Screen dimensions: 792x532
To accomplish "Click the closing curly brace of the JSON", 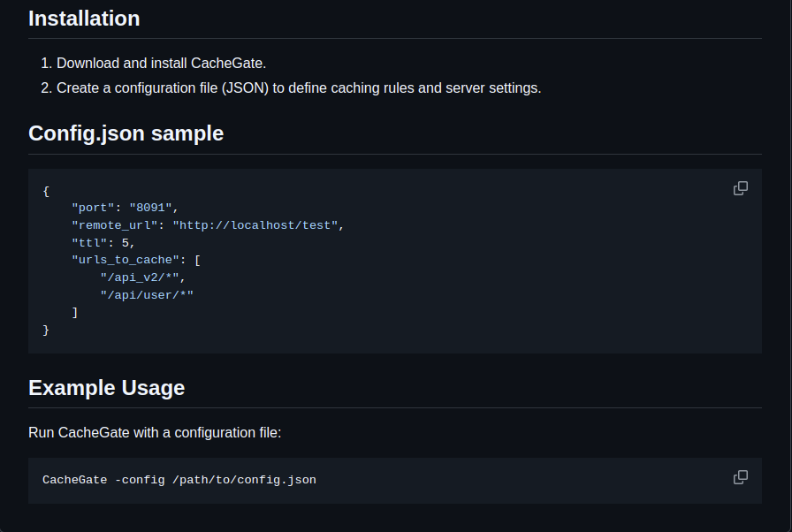I will tap(46, 330).
